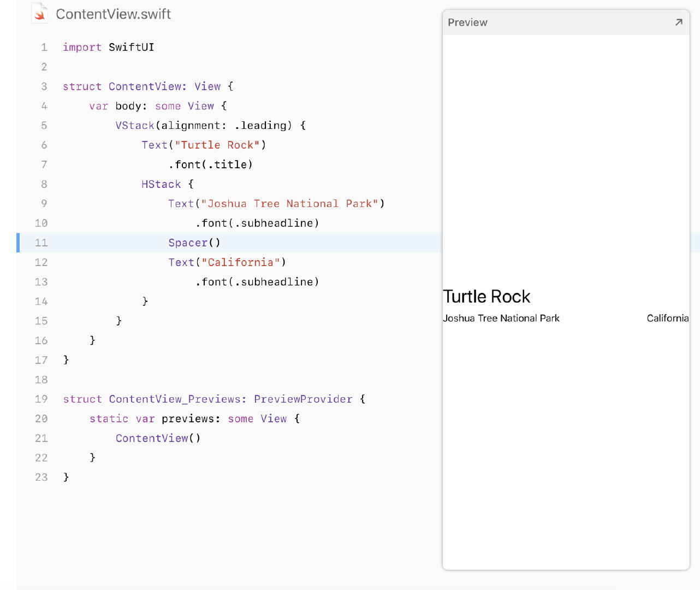This screenshot has height=590, width=700.
Task: Click the Text("California") code line
Action: (x=227, y=262)
